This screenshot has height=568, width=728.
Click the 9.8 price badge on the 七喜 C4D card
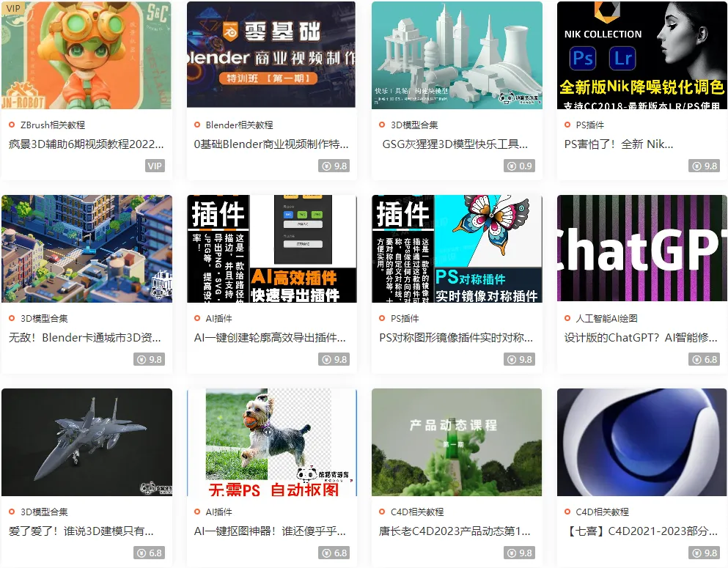(705, 553)
